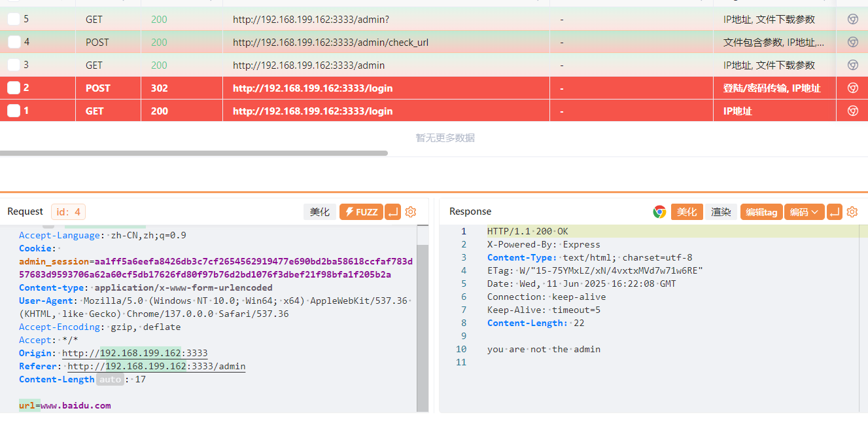
Task: Open Response in Chrome browser icon
Action: [659, 211]
